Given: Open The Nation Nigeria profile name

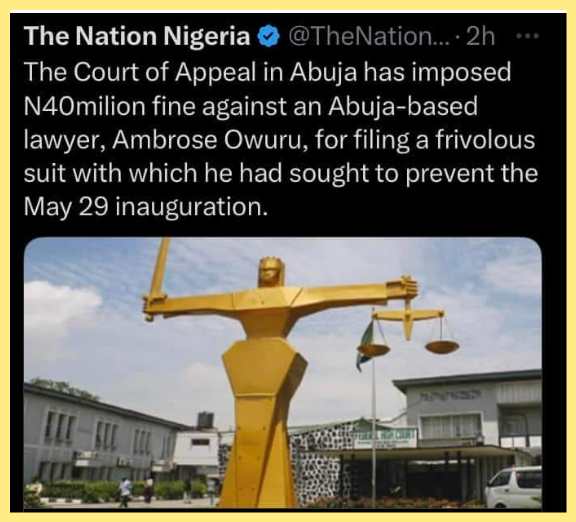Looking at the screenshot, I should click(x=137, y=36).
